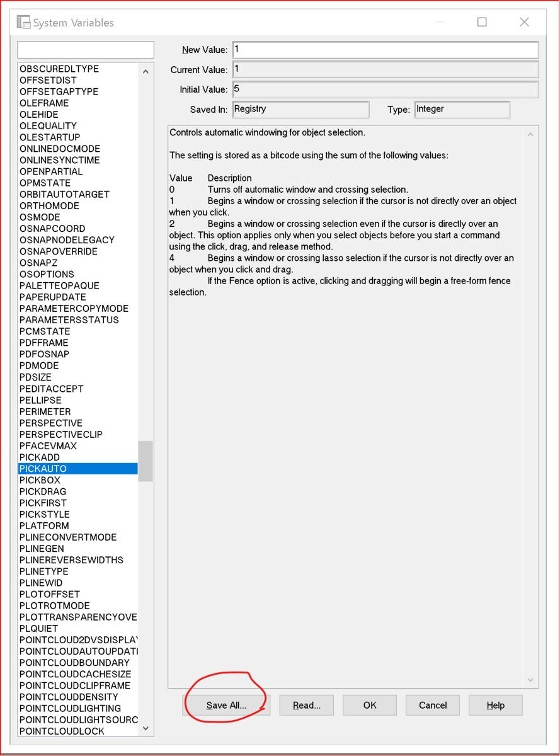Click the Save All... button
Viewport: 560px width, 756px height.
[x=227, y=705]
